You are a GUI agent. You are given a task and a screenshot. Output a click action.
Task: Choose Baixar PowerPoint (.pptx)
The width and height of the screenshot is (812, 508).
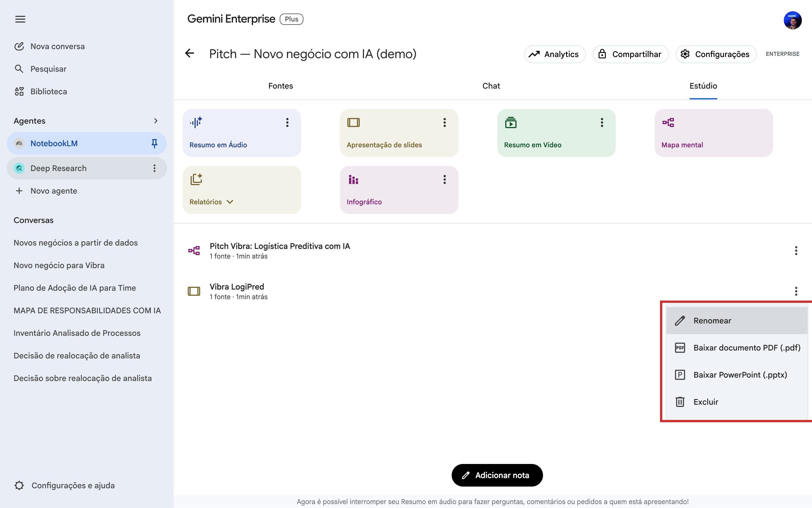[x=736, y=375]
